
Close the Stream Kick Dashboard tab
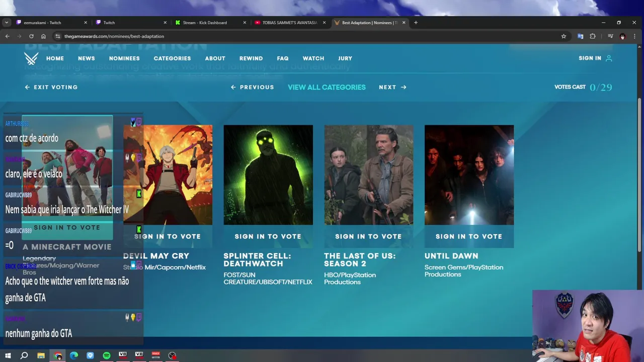click(245, 23)
